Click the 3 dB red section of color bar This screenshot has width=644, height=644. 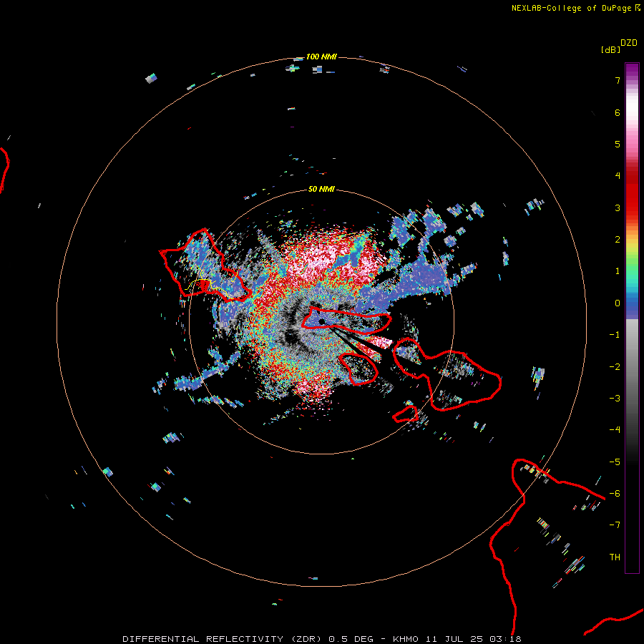tap(632, 208)
